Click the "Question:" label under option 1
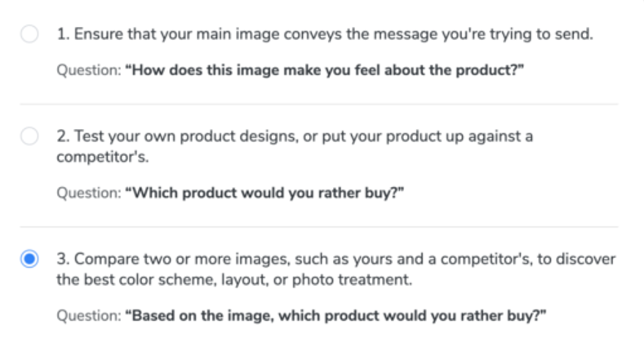 88,70
